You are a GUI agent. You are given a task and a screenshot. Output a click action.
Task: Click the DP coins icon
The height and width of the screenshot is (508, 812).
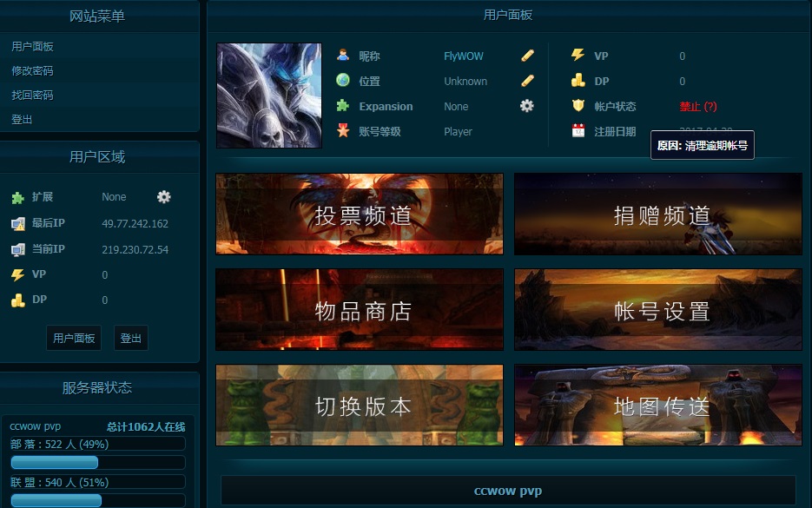[x=578, y=81]
